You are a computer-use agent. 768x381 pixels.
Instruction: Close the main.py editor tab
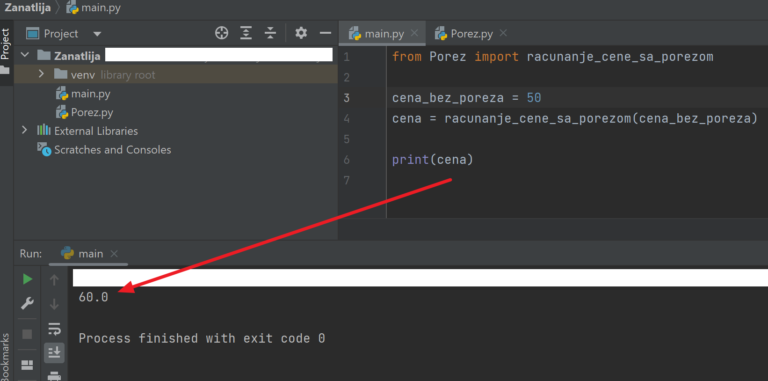click(414, 33)
